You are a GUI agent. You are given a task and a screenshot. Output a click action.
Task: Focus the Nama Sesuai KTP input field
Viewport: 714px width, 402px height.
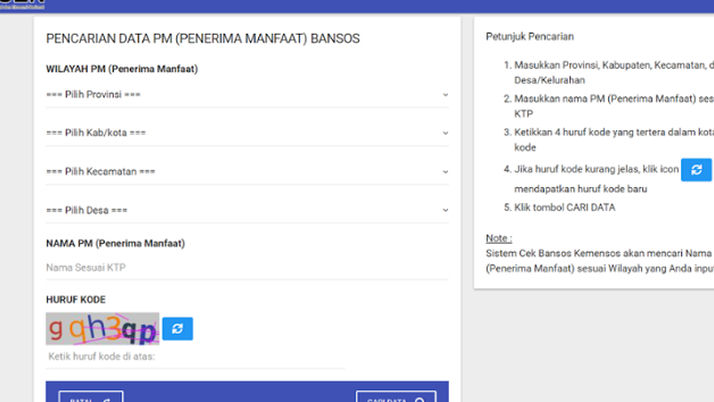pos(247,268)
